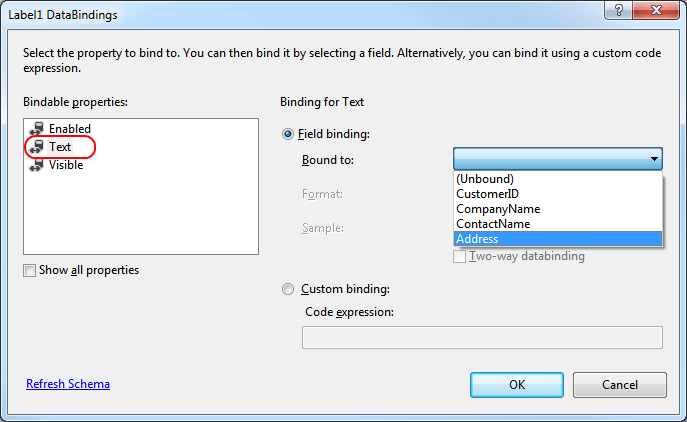Select the Visible property in the list
Screen dimensions: 687x422
[66, 165]
